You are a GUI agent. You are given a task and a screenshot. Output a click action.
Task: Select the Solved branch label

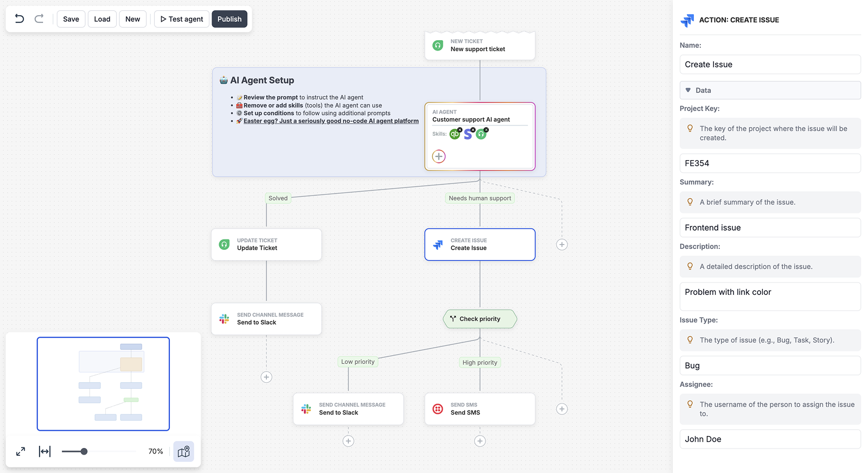coord(278,198)
